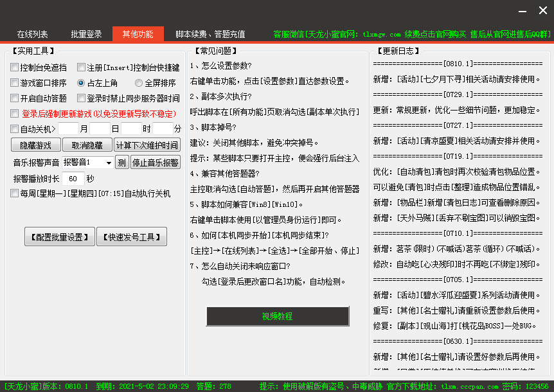The height and width of the screenshot is (392, 554).
Task: Launch 【快速发号工具】 button
Action: tap(132, 236)
